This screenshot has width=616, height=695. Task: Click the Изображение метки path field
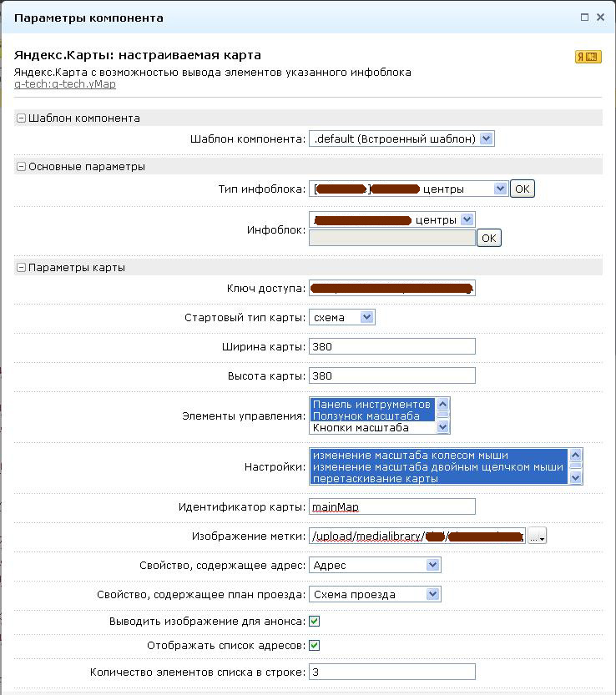pyautogui.click(x=417, y=536)
